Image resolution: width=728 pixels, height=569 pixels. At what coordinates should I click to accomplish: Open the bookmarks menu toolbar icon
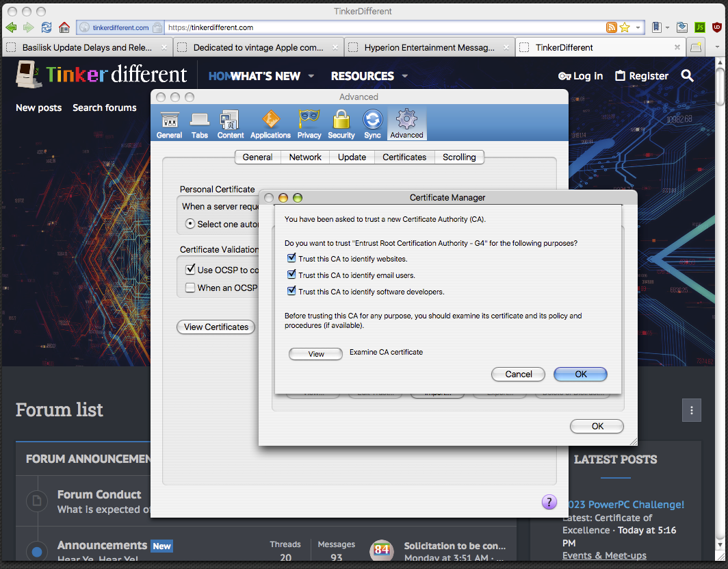(657, 27)
